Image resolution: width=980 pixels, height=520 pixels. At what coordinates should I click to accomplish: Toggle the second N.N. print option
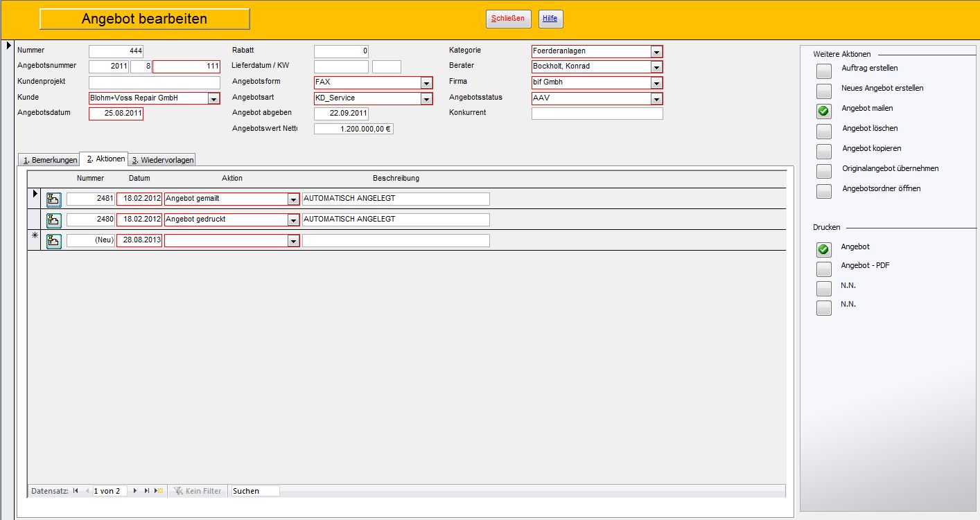pyautogui.click(x=824, y=308)
